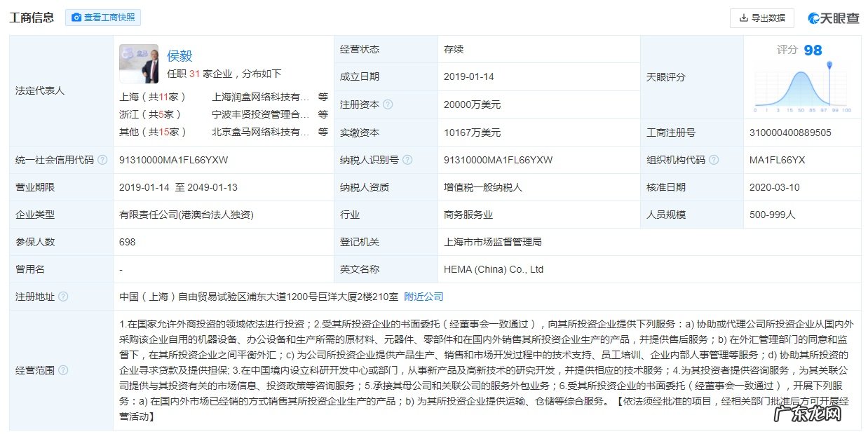Click help icon next to 统一社会信用代码
The height and width of the screenshot is (434, 868).
(102, 160)
